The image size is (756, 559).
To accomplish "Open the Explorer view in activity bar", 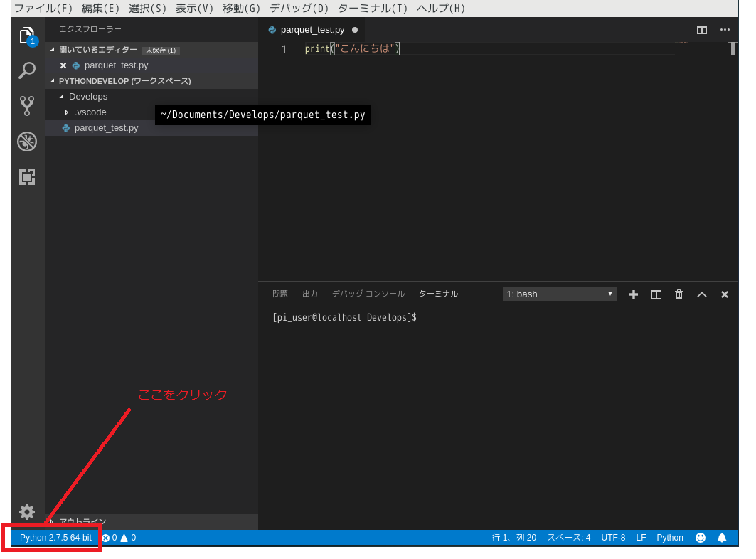I will click(28, 36).
